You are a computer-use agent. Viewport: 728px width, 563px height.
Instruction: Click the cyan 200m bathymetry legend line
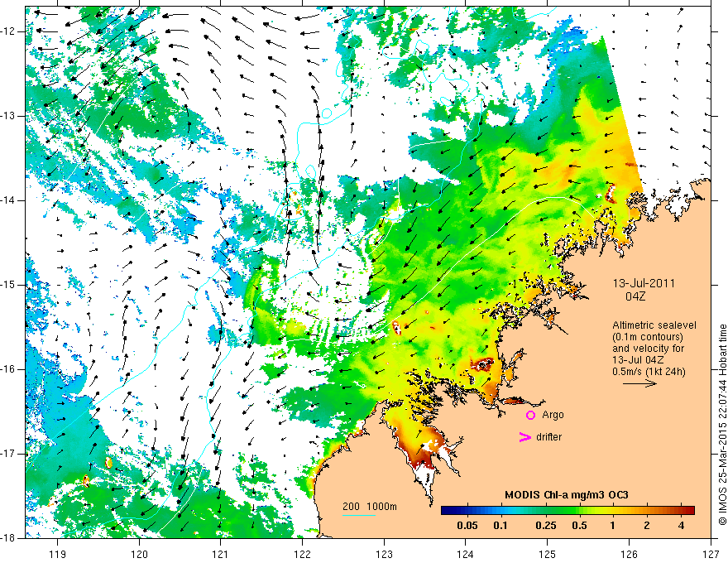(x=359, y=515)
